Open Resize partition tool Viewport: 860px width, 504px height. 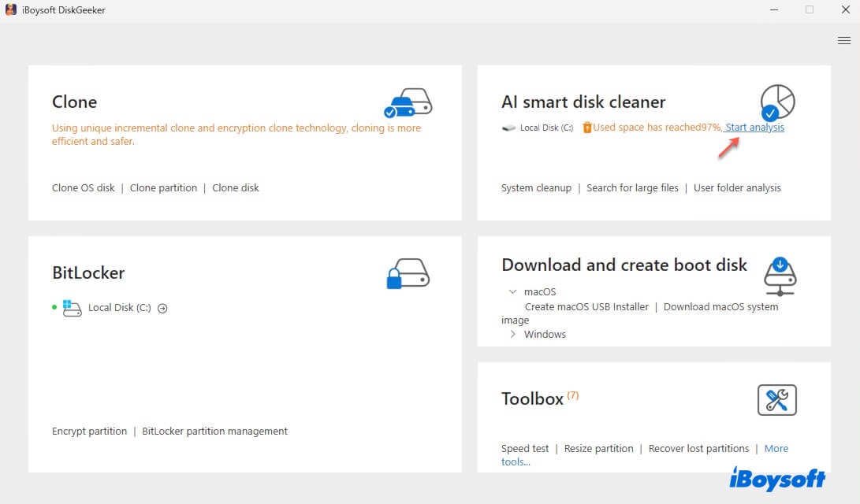click(598, 449)
